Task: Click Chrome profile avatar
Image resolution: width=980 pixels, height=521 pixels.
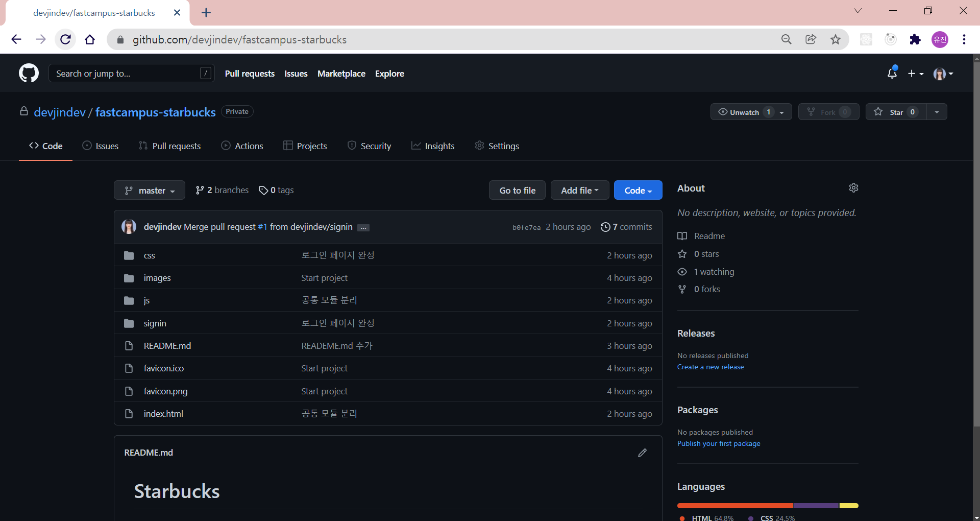Action: (940, 39)
